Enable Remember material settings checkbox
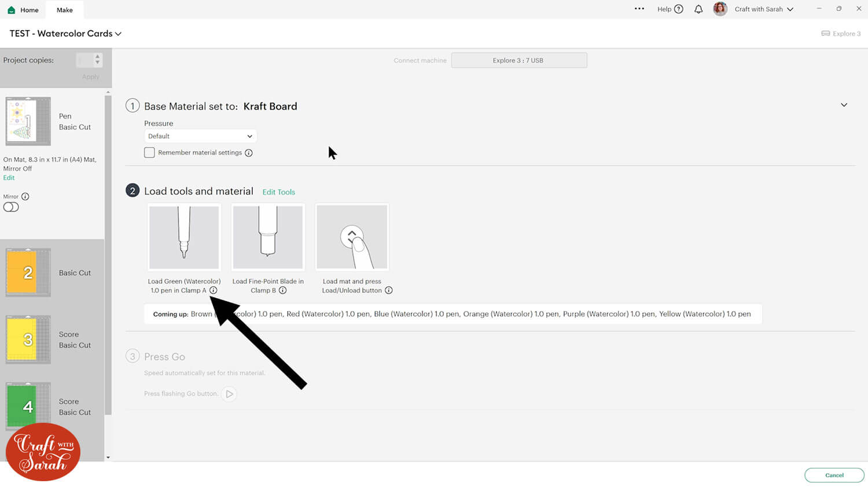 point(149,152)
